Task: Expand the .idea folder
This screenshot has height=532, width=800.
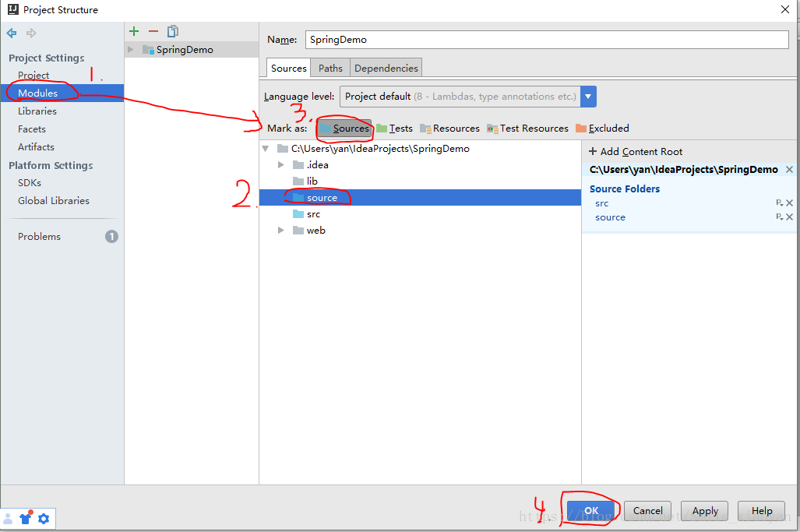Action: pyautogui.click(x=280, y=165)
